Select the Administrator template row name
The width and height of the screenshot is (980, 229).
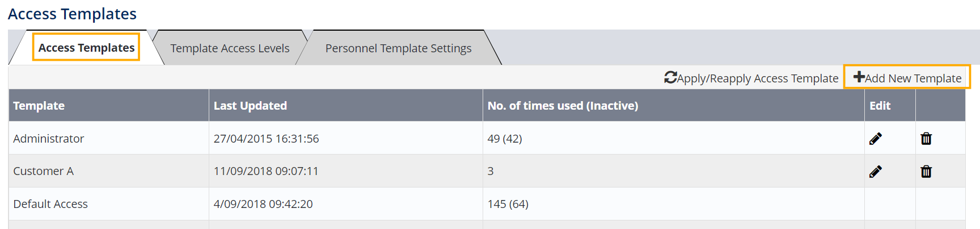pyautogui.click(x=49, y=139)
